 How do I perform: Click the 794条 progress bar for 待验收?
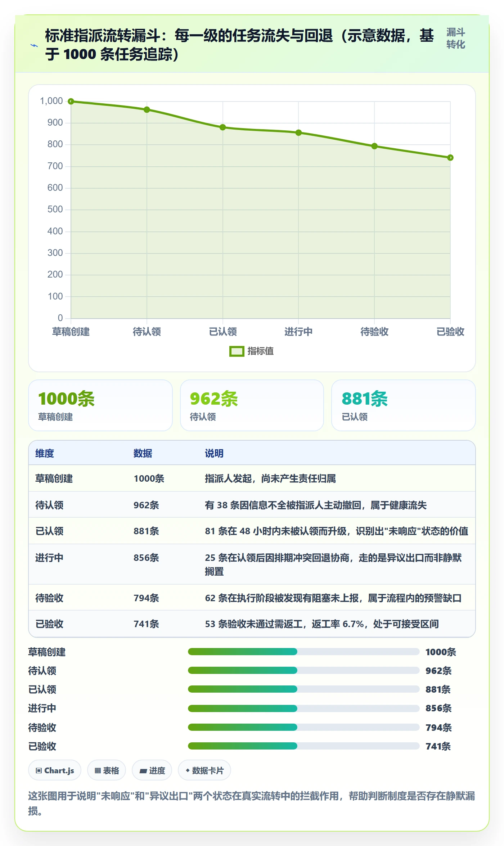click(x=303, y=727)
